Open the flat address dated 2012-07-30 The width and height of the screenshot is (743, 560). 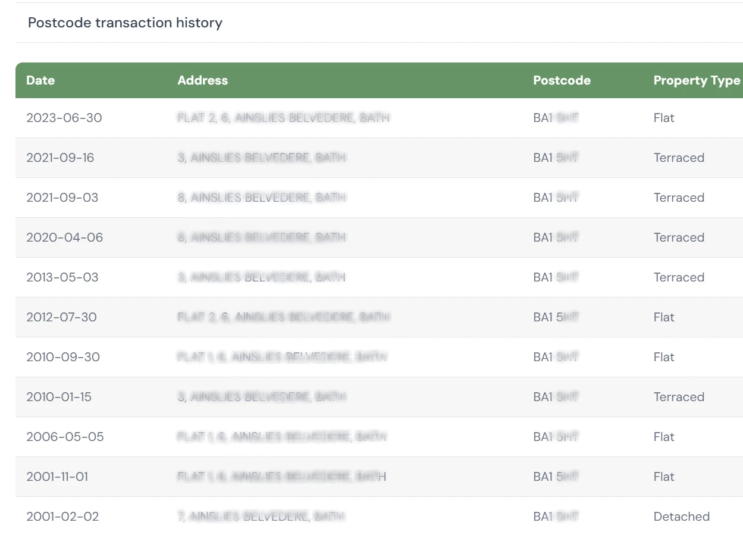(283, 317)
